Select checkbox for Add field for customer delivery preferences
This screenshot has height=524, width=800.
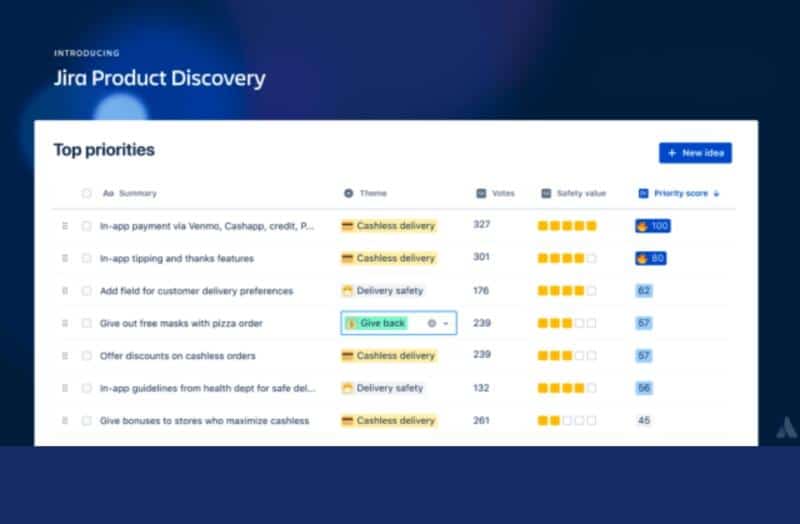86,291
